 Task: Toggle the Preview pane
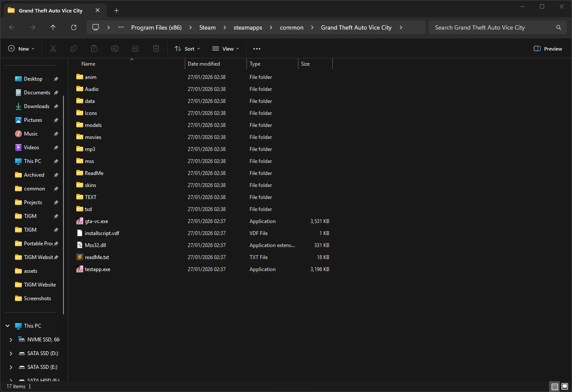548,48
